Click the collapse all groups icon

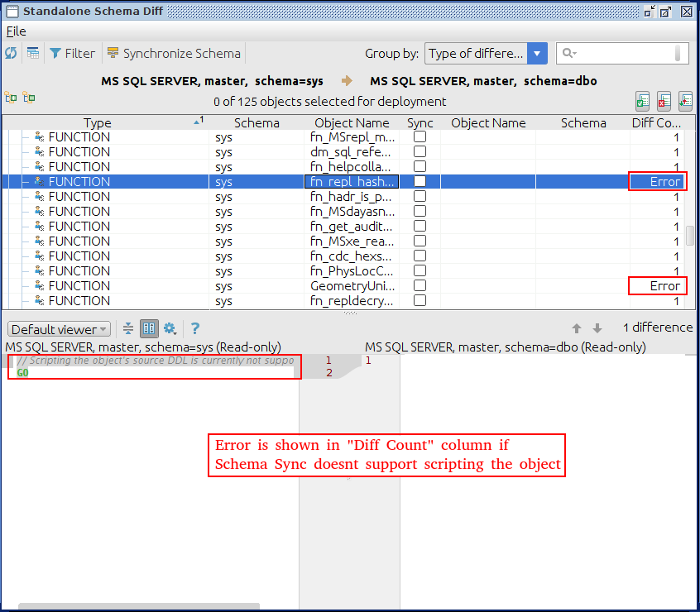tap(29, 98)
